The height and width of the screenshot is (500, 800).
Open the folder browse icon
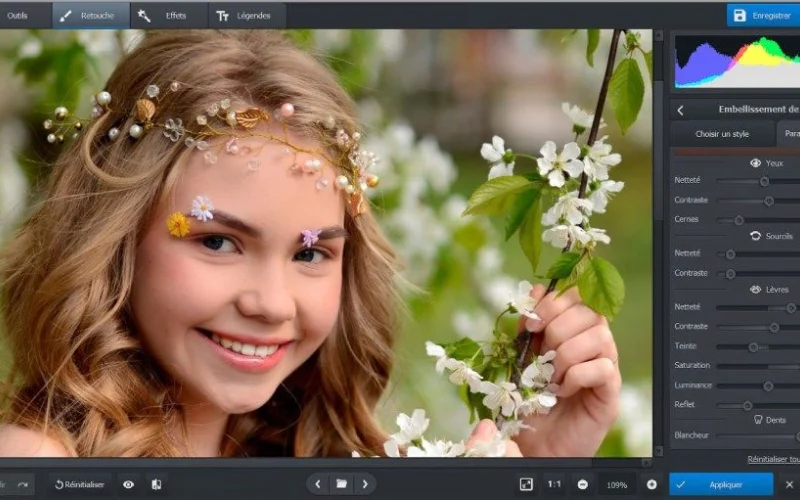point(341,484)
